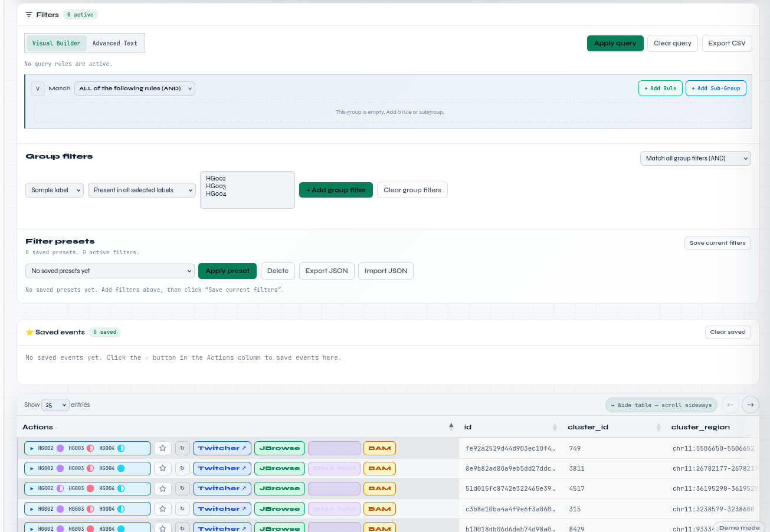Open the Match ALL rules dropdown
This screenshot has width=770, height=532.
pyautogui.click(x=135, y=88)
